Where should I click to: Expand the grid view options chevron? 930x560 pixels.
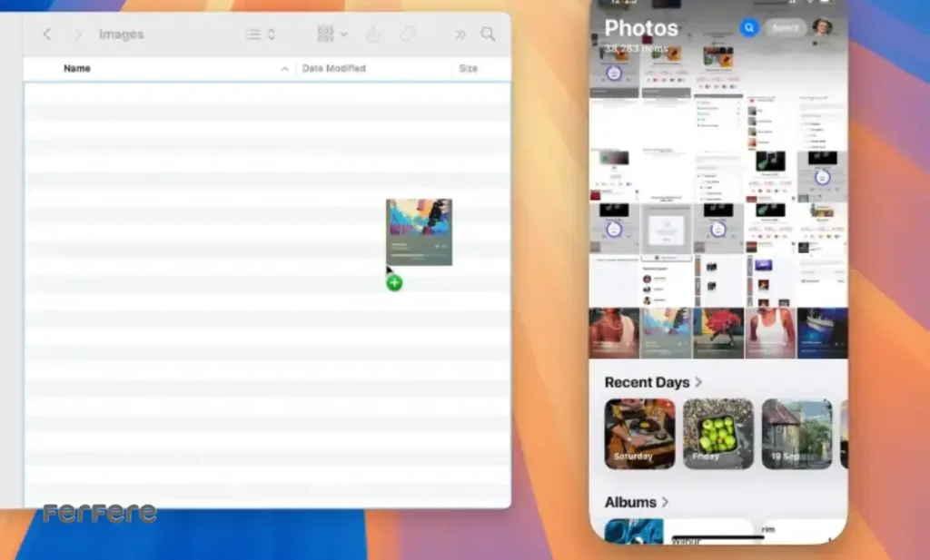[342, 34]
